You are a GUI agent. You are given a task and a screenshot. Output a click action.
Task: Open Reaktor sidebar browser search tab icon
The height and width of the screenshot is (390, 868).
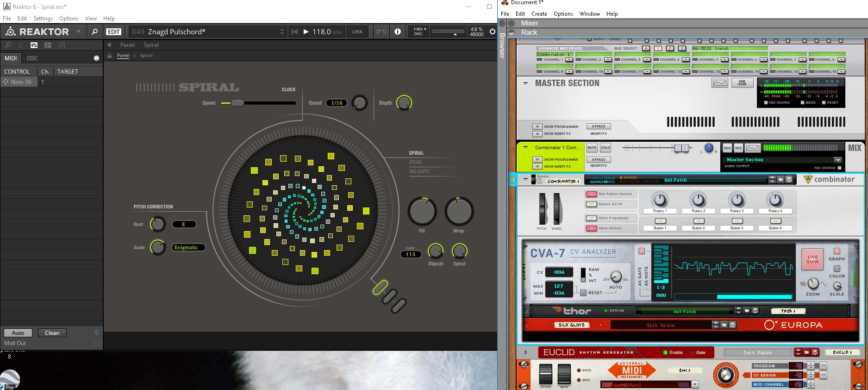pyautogui.click(x=7, y=45)
